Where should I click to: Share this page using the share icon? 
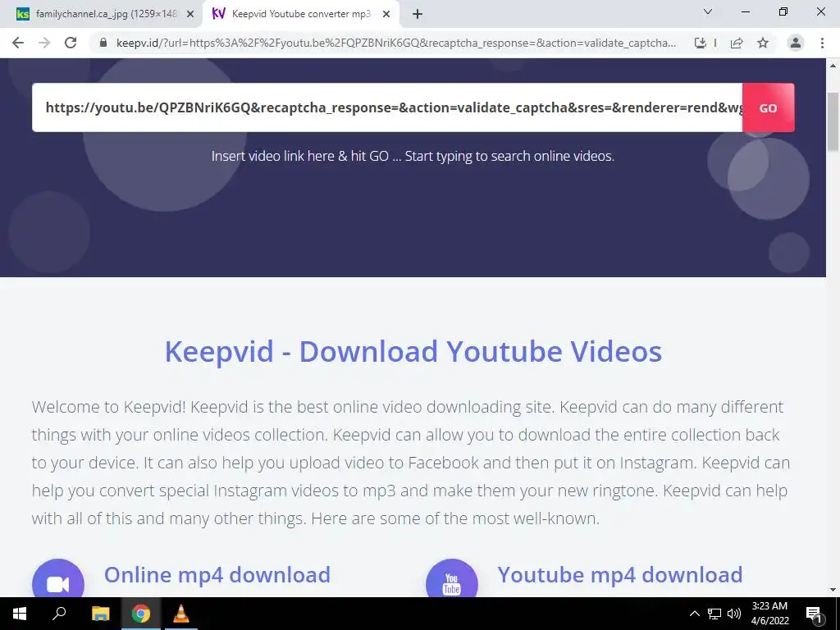tap(737, 43)
